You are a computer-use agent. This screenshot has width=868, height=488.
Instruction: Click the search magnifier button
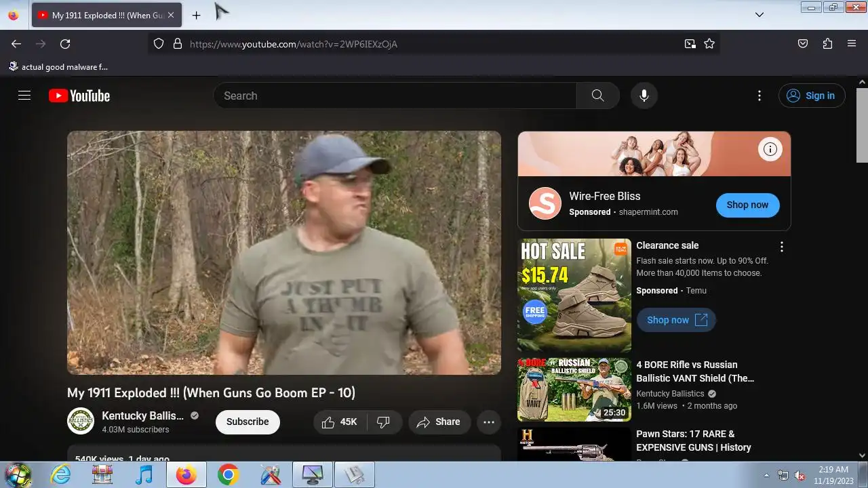click(x=597, y=96)
